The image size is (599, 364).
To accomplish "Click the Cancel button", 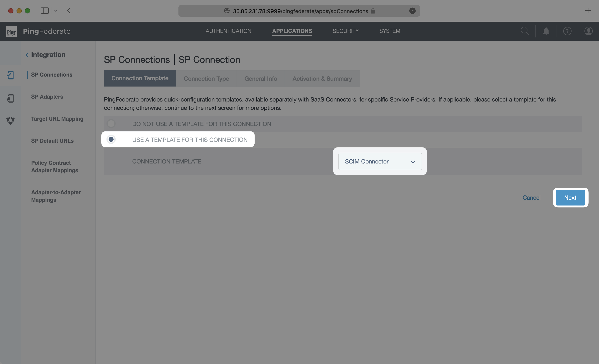I will (531, 197).
